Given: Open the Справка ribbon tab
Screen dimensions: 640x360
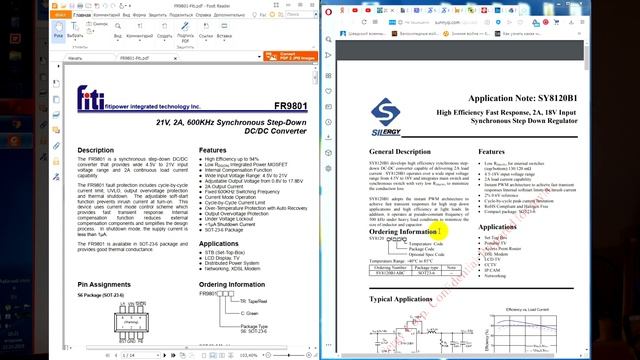Looking at the screenshot, I should coord(203,15).
